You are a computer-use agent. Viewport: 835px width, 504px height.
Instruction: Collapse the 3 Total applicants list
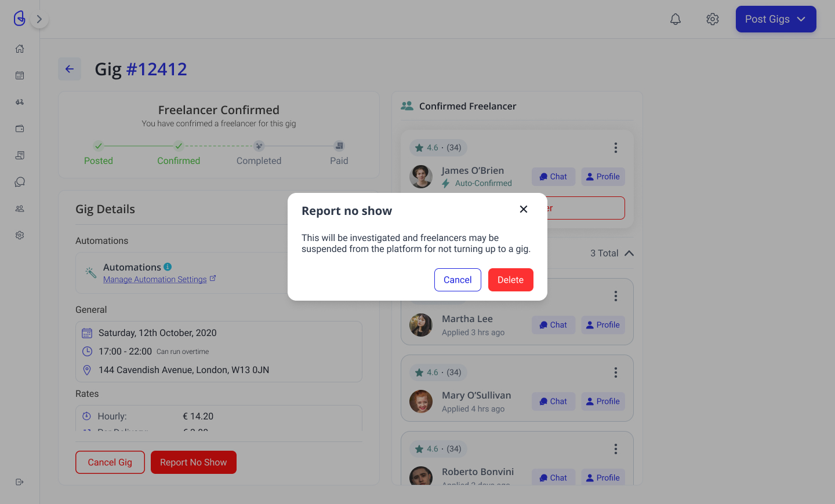point(629,253)
